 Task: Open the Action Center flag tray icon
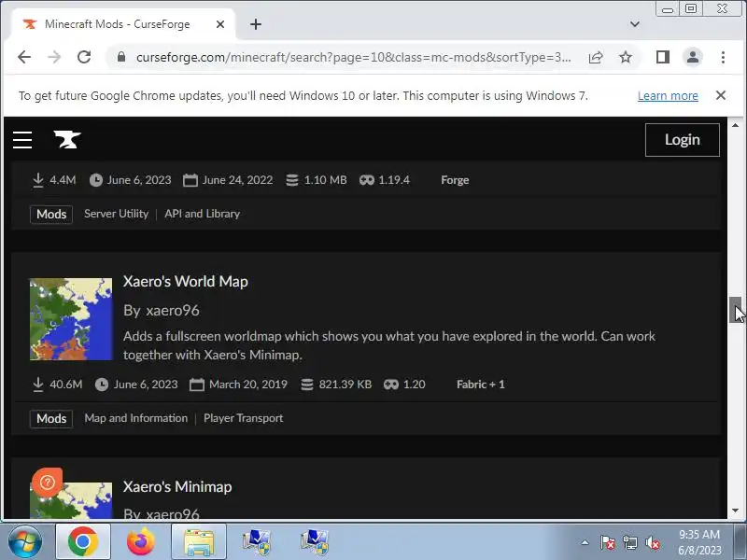[608, 542]
